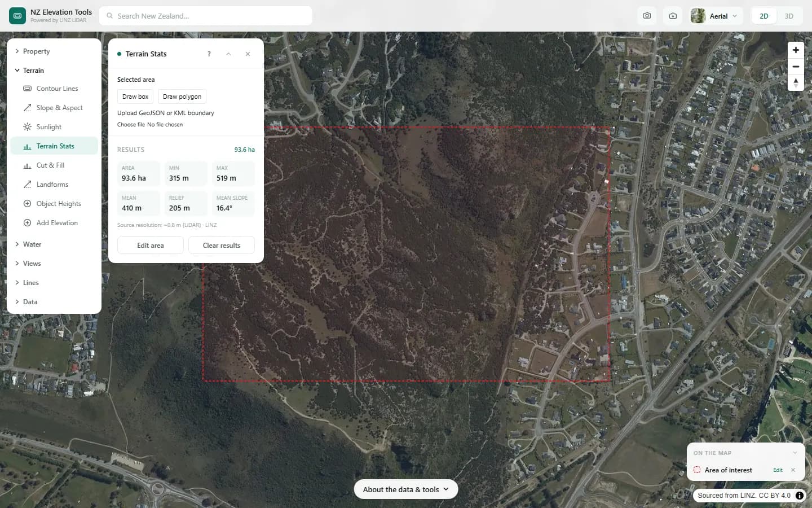812x508 pixels.
Task: Click the RELIEF 205 m result card
Action: click(x=186, y=204)
